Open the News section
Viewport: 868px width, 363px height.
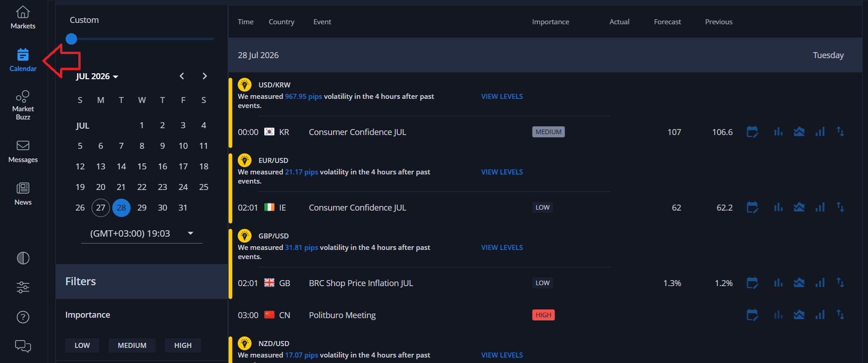tap(23, 194)
